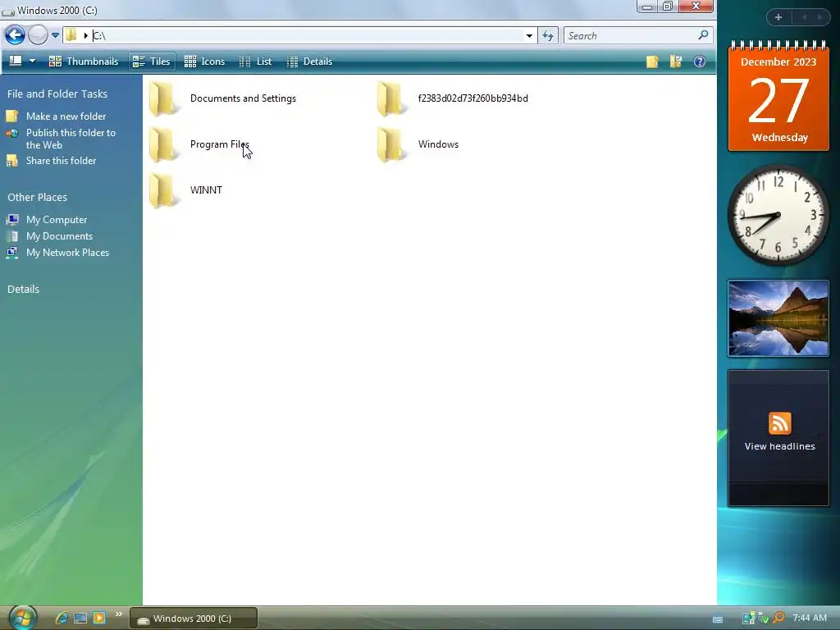Image resolution: width=840 pixels, height=630 pixels.
Task: Open the layout options dropdown arrow
Action: tap(32, 61)
